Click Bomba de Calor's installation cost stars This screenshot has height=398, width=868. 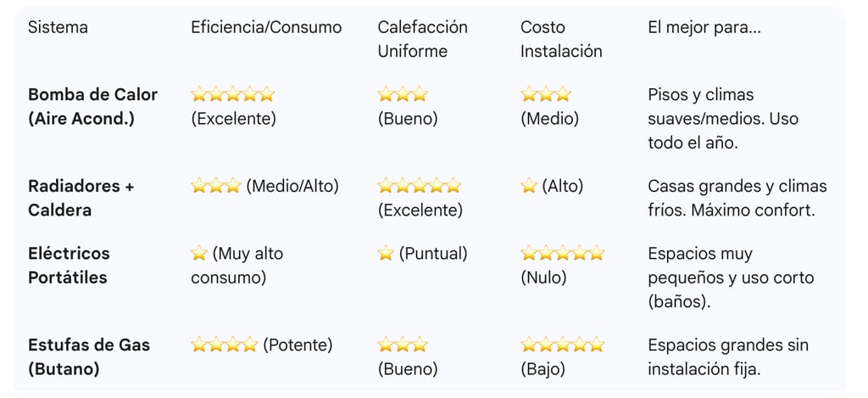[x=545, y=94]
